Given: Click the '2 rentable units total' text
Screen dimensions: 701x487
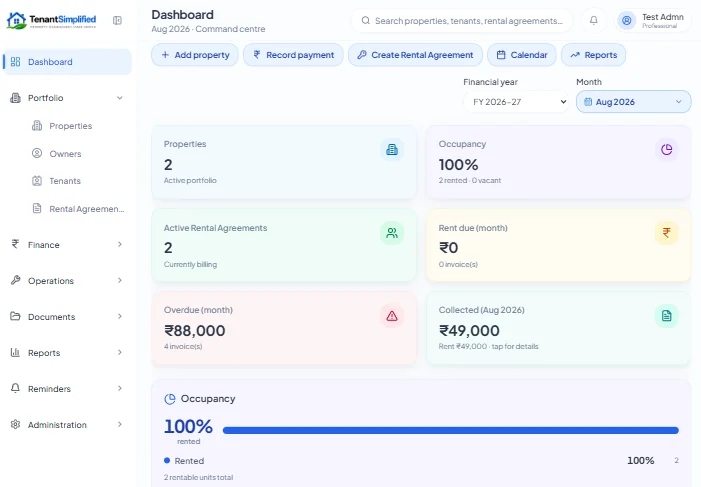Looking at the screenshot, I should pos(198,478).
